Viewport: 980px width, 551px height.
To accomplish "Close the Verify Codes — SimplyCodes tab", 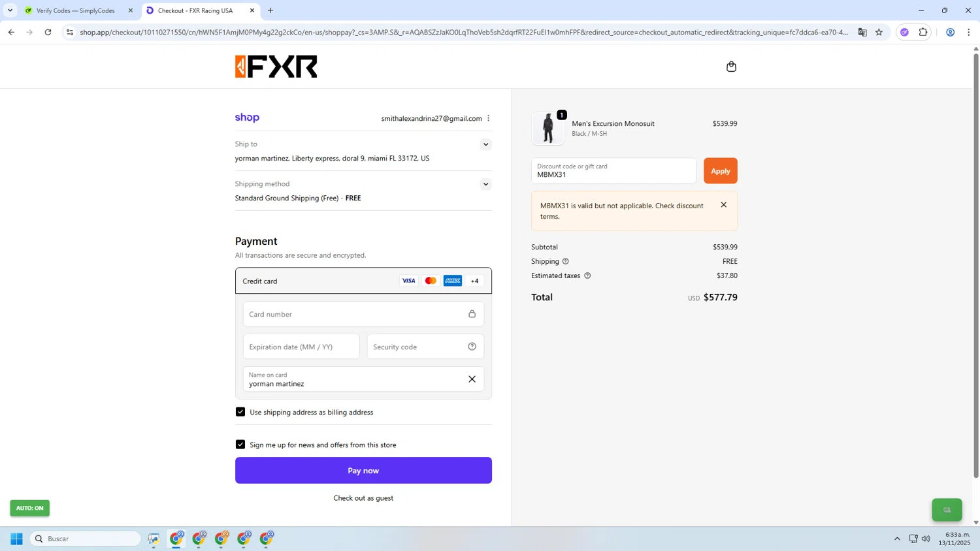I will tap(131, 10).
